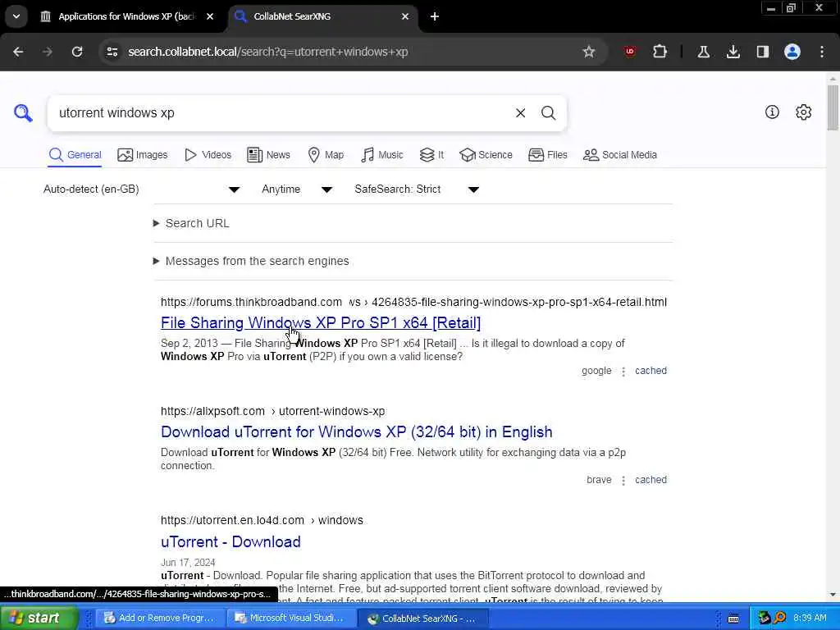Switch to the Files category
This screenshot has width=840, height=630.
547,155
